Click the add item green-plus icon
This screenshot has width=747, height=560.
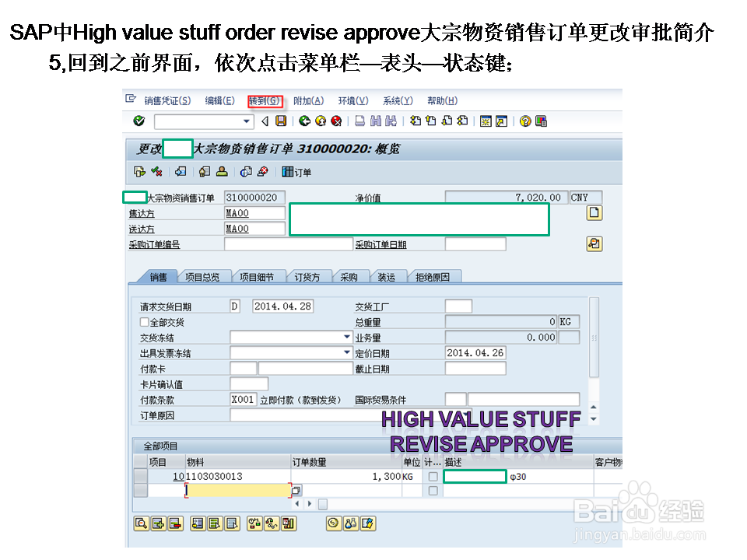pyautogui.click(x=158, y=523)
